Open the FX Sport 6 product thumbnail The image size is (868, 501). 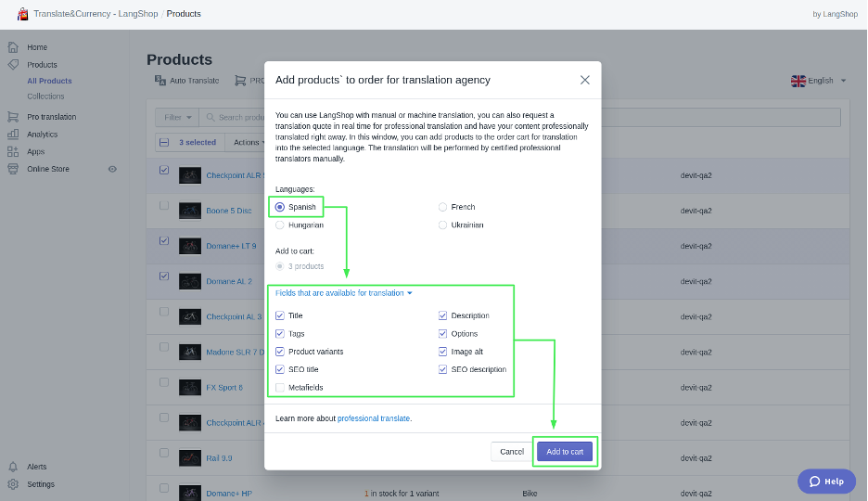(190, 388)
